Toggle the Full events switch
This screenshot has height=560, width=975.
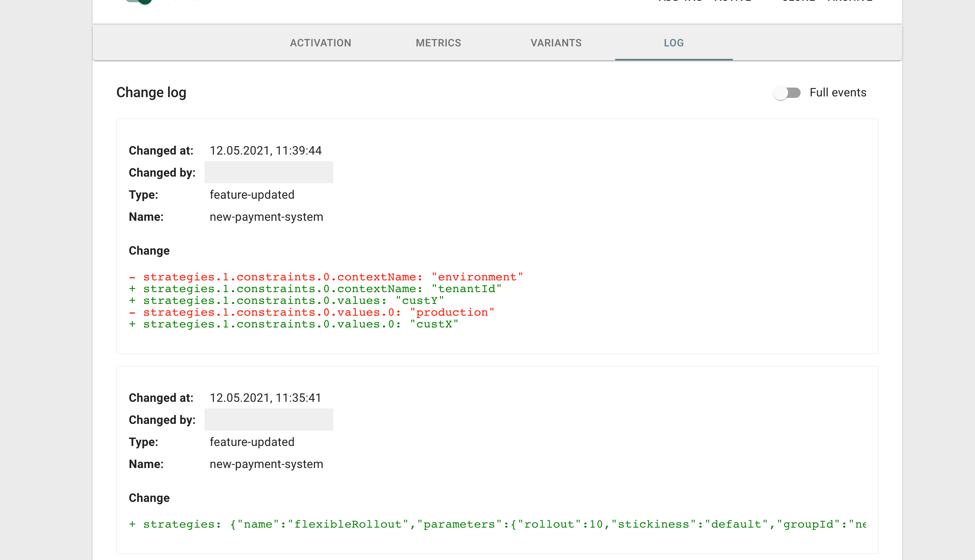point(787,93)
